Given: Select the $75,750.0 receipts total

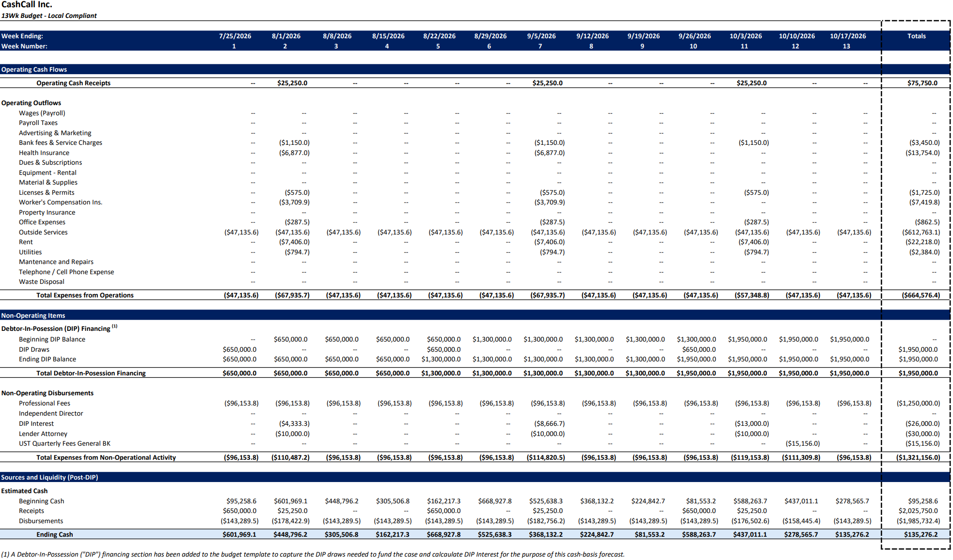Looking at the screenshot, I should click(x=922, y=83).
